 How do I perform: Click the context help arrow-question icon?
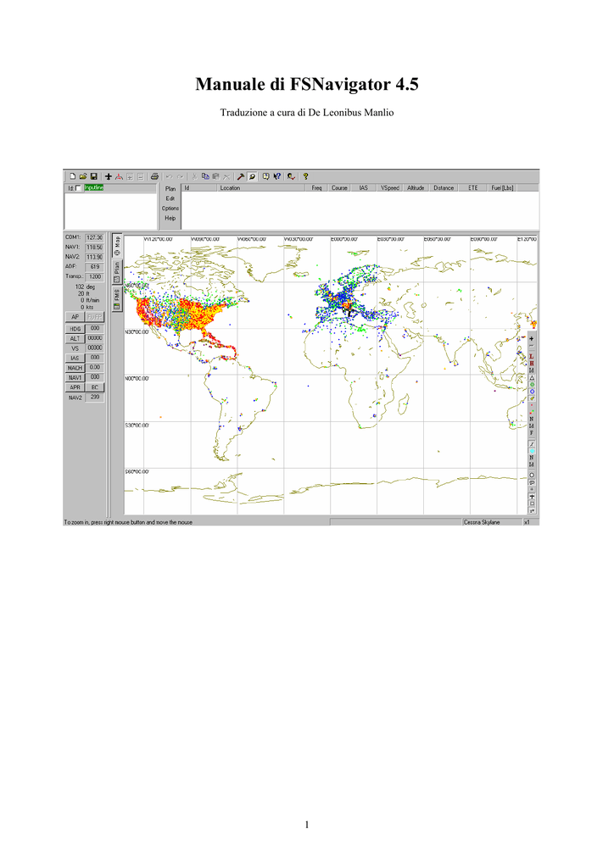tap(276, 176)
